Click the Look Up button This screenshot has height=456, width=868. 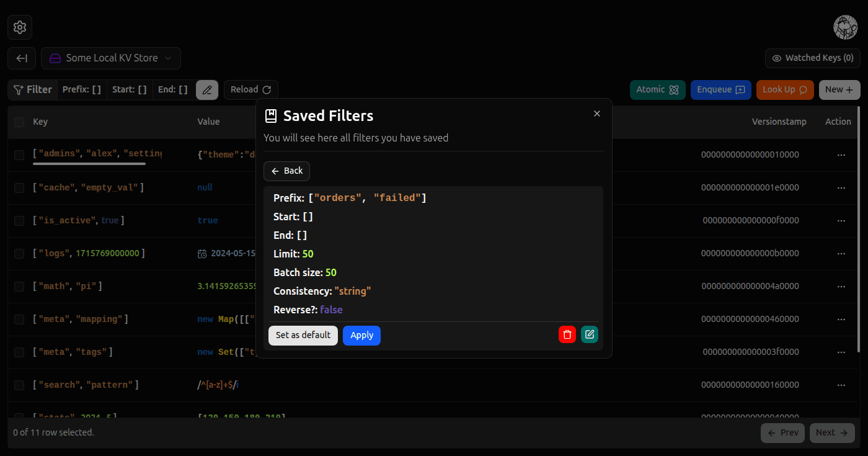pos(785,90)
